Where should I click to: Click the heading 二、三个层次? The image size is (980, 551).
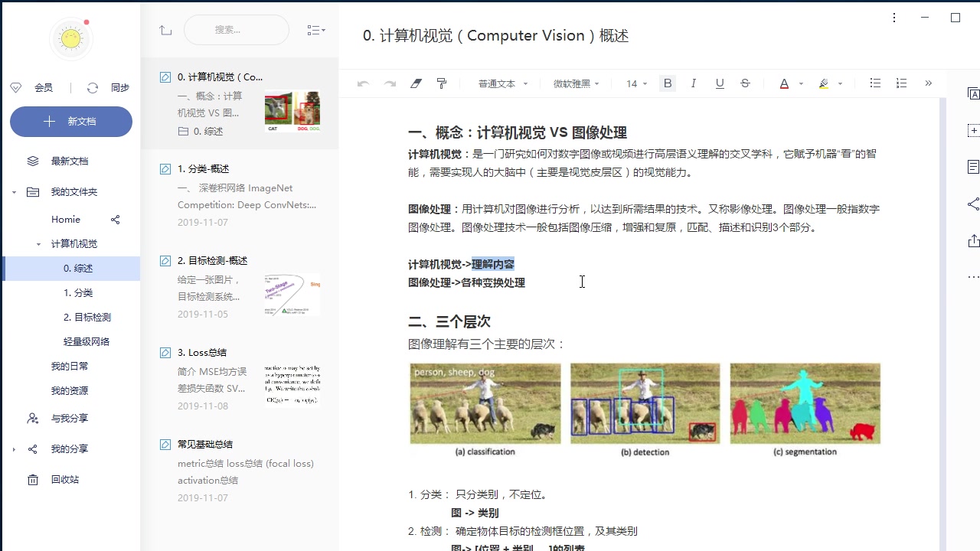point(449,322)
